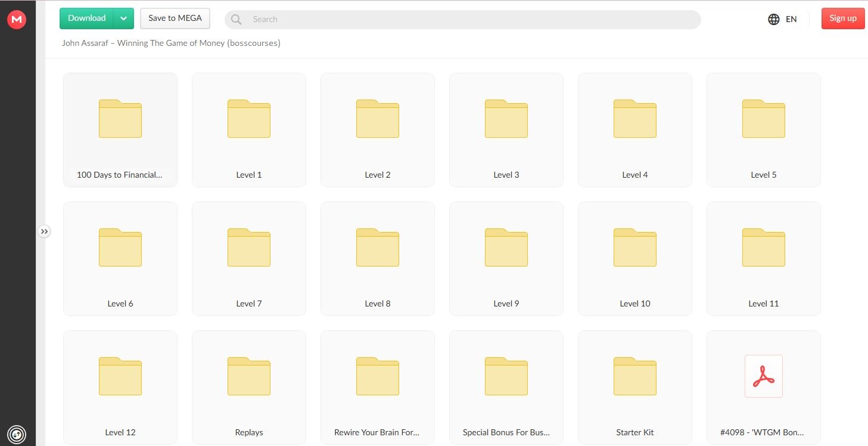
Task: Select the Level 7 folder
Action: (248, 258)
